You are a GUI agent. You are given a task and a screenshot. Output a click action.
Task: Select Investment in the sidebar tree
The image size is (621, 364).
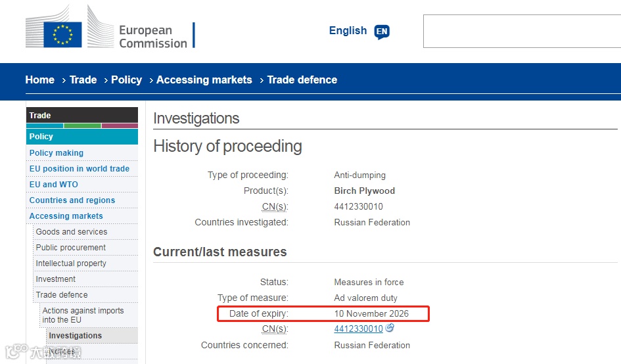[56, 279]
